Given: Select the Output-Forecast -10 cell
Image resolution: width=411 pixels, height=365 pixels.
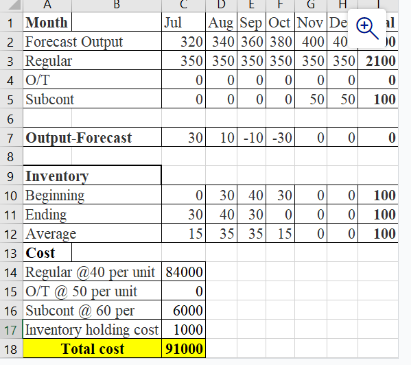Looking at the screenshot, I should pos(252,137).
